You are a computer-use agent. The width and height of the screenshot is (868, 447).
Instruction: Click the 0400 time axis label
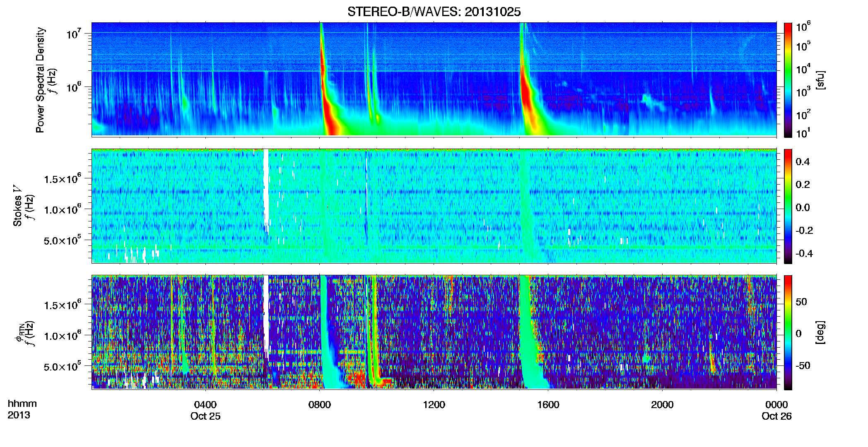pyautogui.click(x=205, y=404)
